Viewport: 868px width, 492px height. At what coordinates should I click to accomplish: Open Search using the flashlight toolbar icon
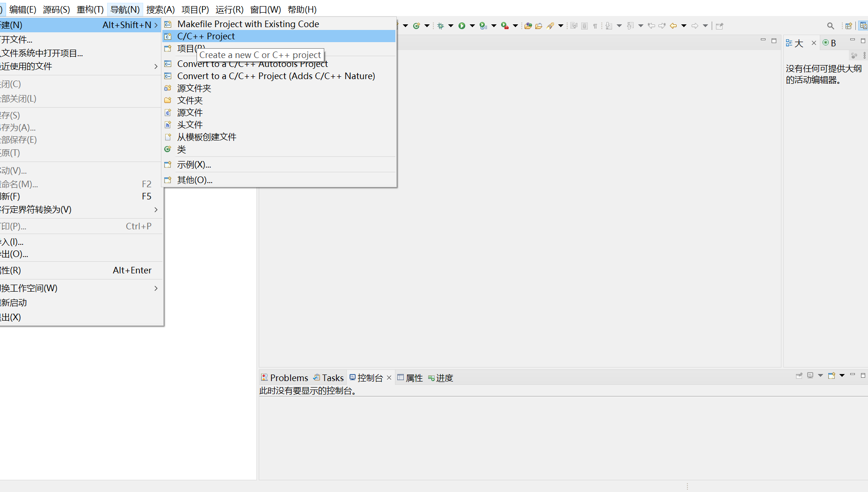point(549,26)
